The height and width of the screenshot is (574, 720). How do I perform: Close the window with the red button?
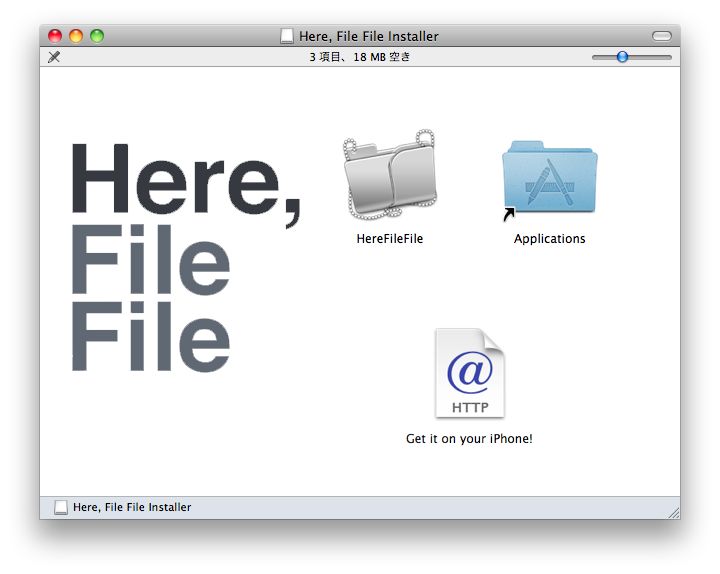click(55, 36)
